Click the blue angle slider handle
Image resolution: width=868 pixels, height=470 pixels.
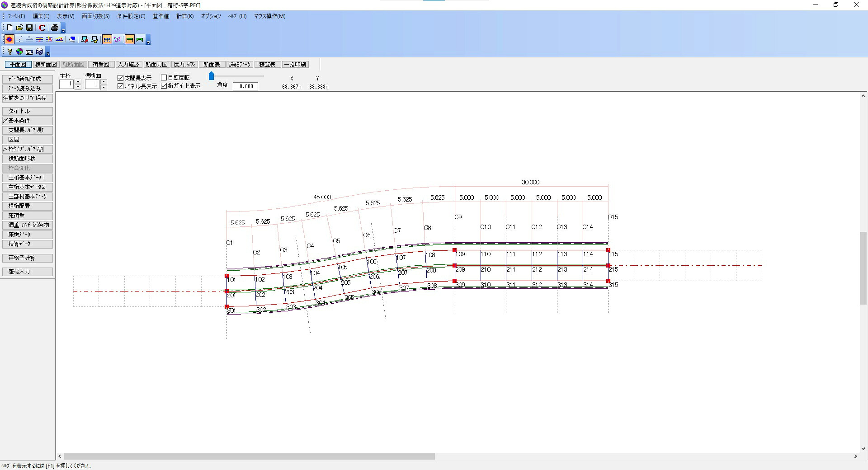(211, 76)
